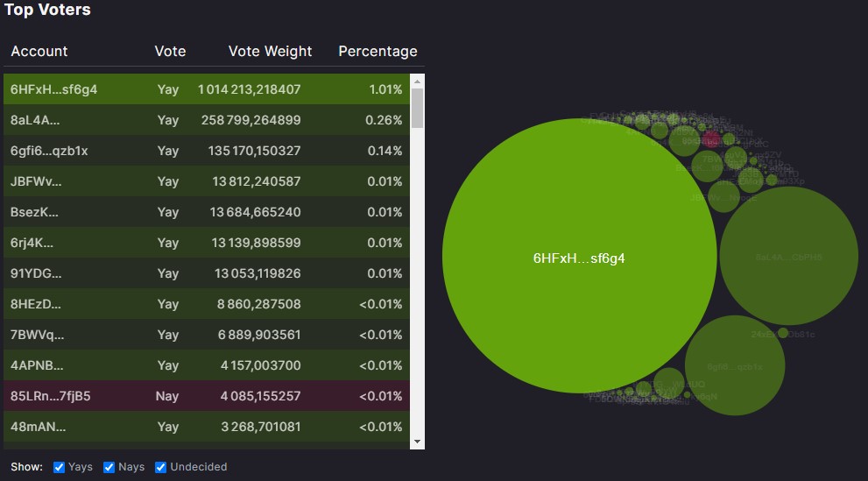
Task: Sort by the Account column header
Action: click(39, 51)
